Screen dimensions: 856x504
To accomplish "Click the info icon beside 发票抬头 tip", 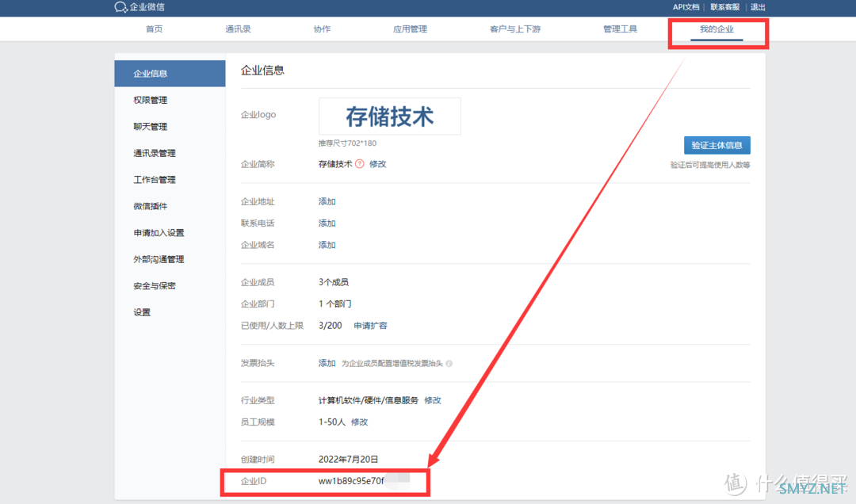I will (x=448, y=363).
